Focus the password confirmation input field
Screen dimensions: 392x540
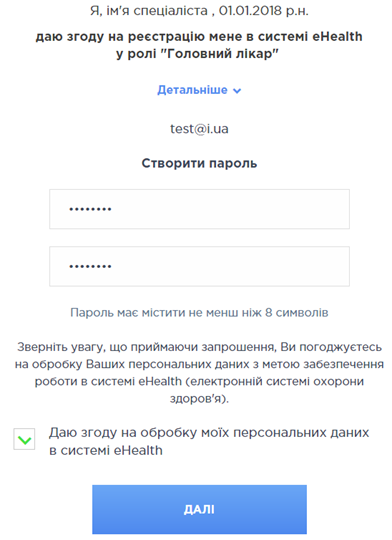tap(199, 266)
